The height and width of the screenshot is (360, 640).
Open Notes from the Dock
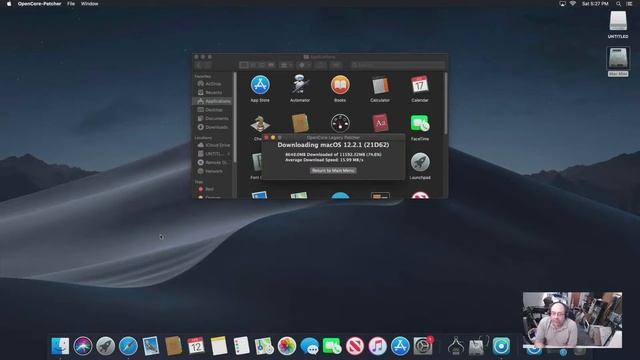[x=219, y=346]
